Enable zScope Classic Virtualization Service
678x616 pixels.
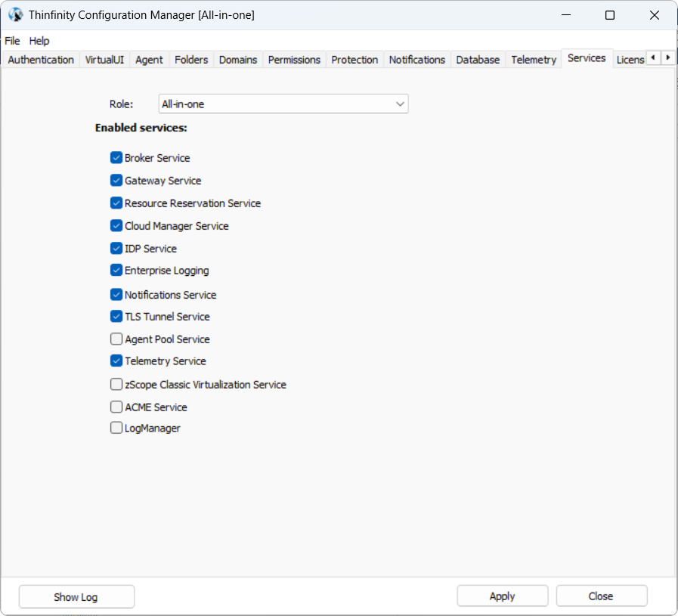116,384
